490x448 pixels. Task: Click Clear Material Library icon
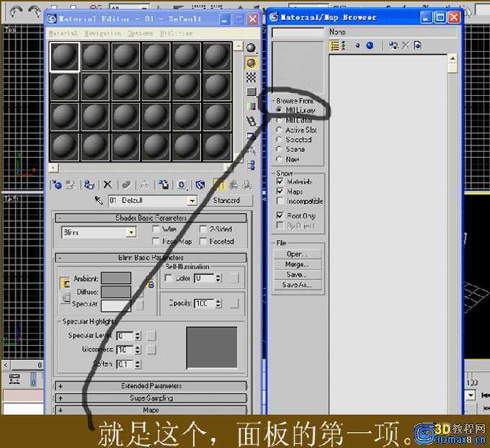[417, 45]
